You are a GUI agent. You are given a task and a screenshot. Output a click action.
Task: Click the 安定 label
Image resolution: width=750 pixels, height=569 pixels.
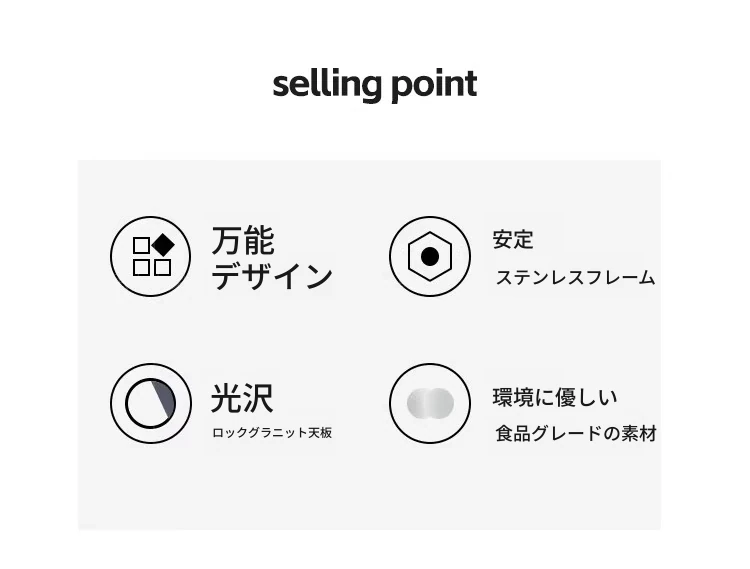tap(513, 240)
